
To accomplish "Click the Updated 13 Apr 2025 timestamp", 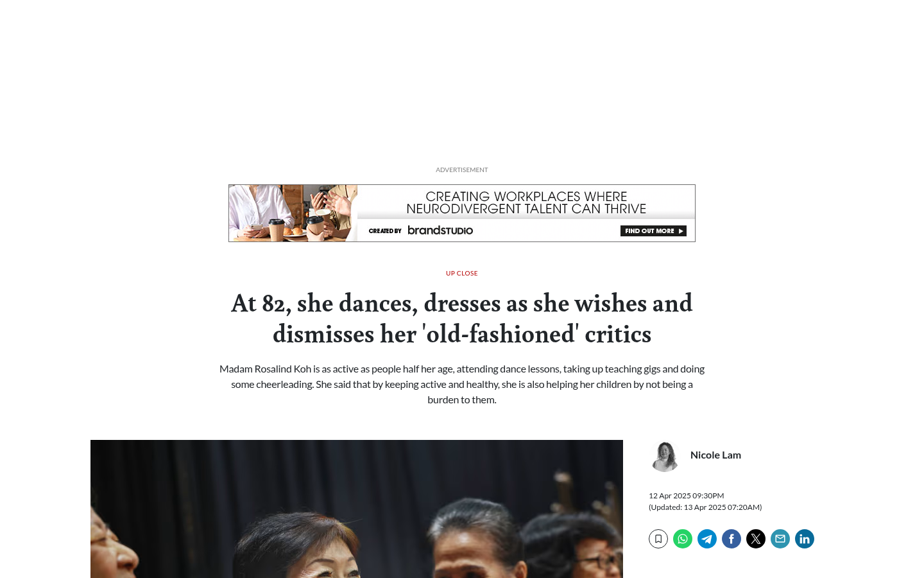I will [x=705, y=507].
